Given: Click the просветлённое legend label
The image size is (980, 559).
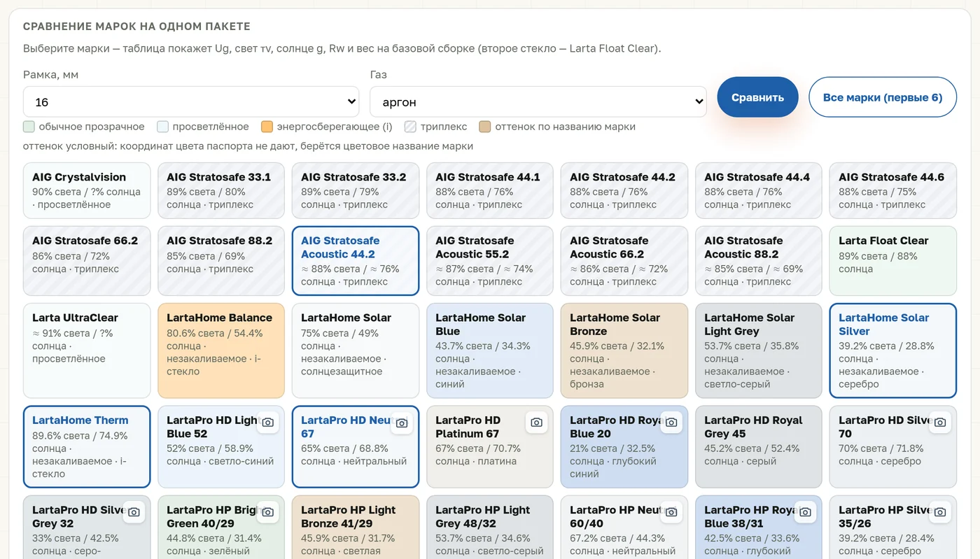Looking at the screenshot, I should point(211,127).
